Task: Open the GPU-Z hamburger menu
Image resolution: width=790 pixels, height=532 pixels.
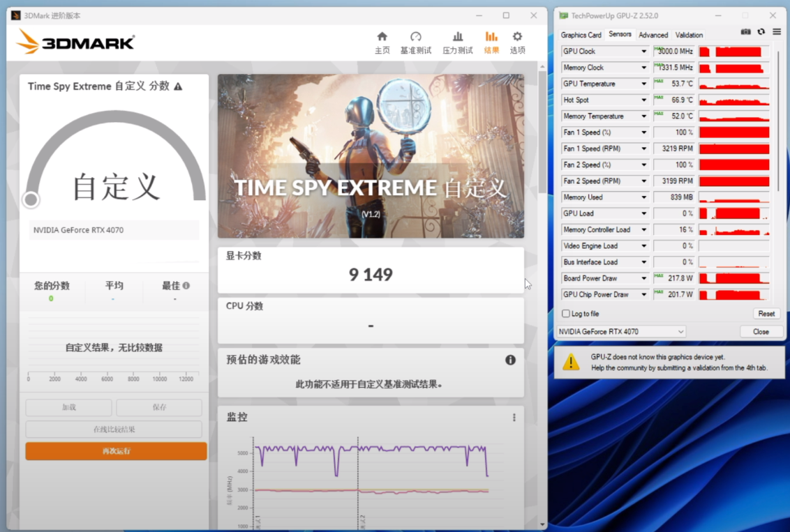Action: click(776, 32)
